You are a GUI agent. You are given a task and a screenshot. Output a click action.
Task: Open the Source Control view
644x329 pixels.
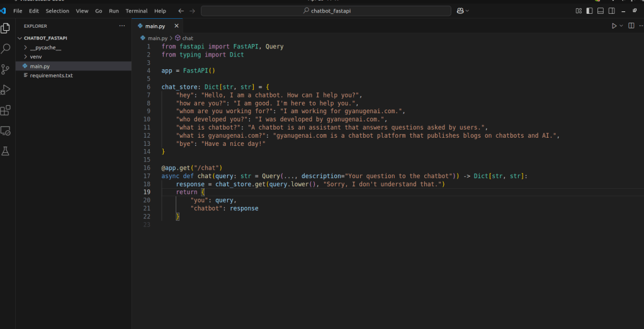6,69
